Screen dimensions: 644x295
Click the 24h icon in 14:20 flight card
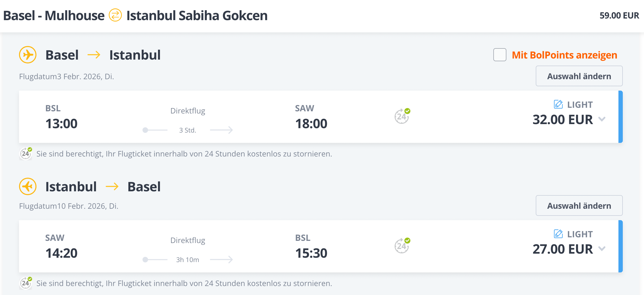click(402, 246)
